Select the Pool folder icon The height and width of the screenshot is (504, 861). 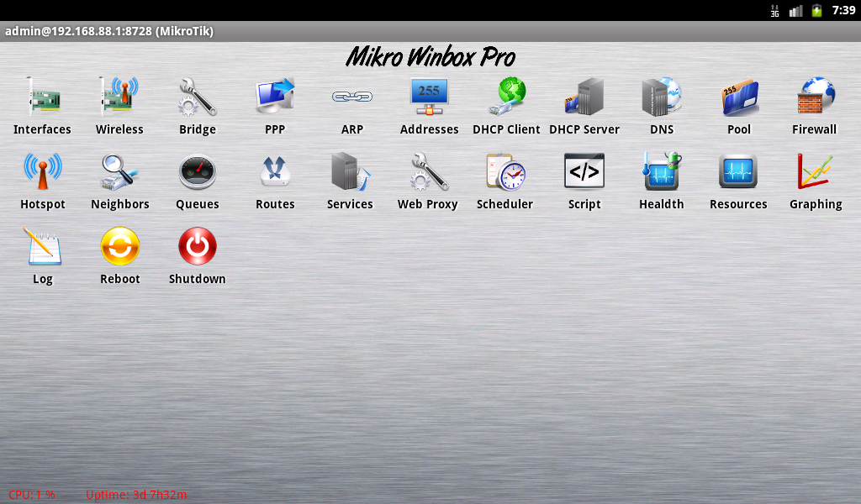(x=739, y=97)
